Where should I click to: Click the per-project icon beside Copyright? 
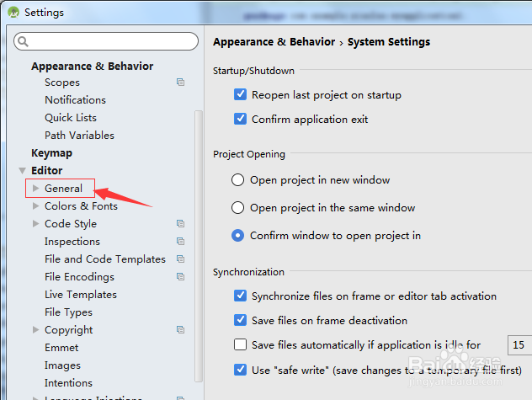180,330
